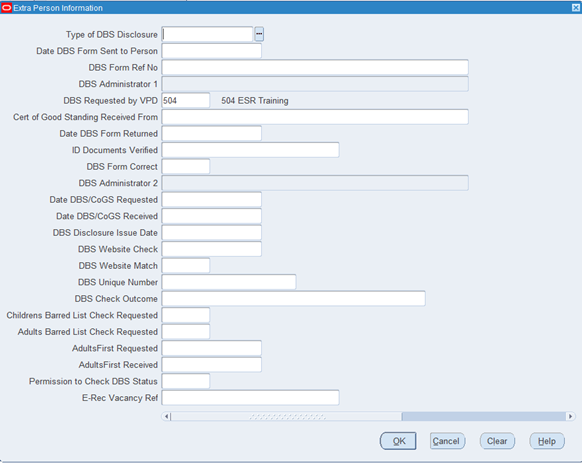Focus the Type of DBS Disclosure field
The width and height of the screenshot is (582, 465).
207,34
